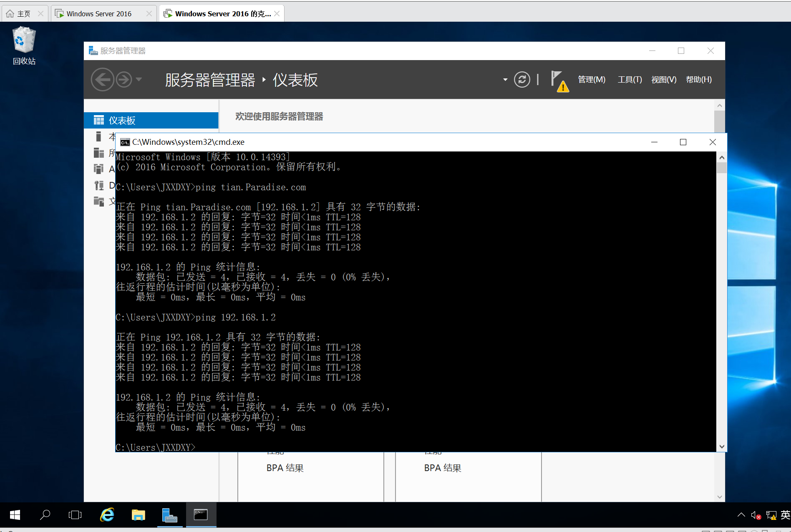
Task: Launch Internet Explorer from taskbar
Action: click(x=107, y=515)
